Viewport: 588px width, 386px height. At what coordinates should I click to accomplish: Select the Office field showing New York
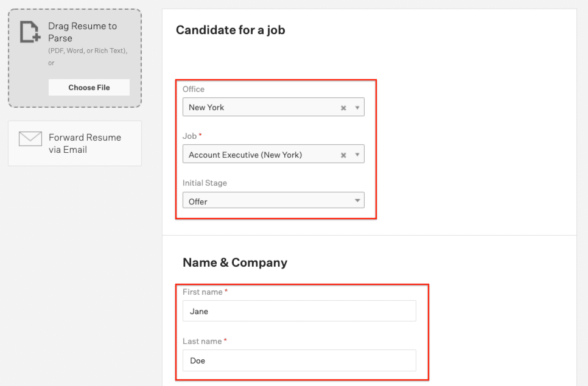(273, 107)
